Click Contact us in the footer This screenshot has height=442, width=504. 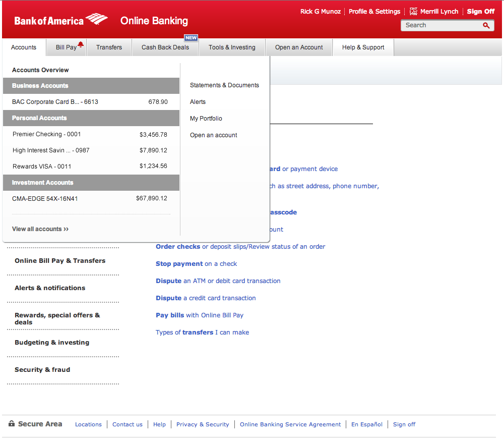128,424
